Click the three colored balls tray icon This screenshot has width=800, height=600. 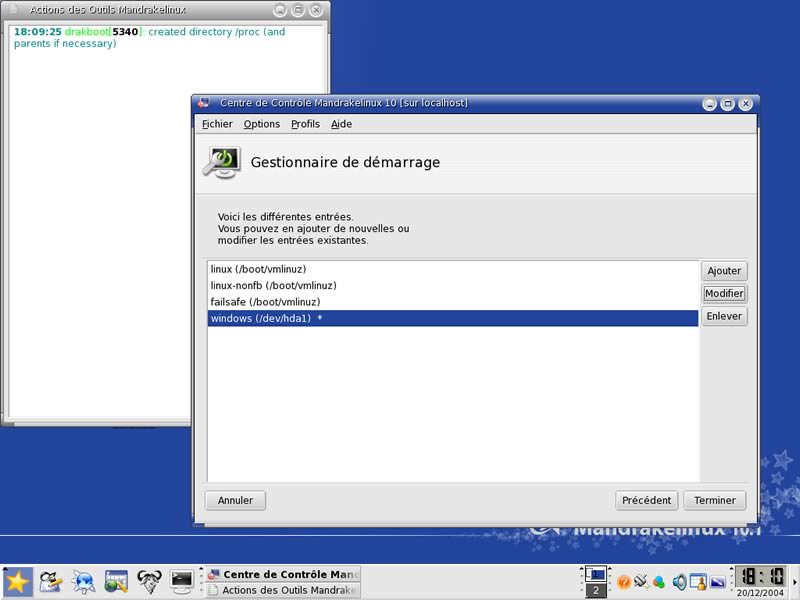tap(659, 582)
